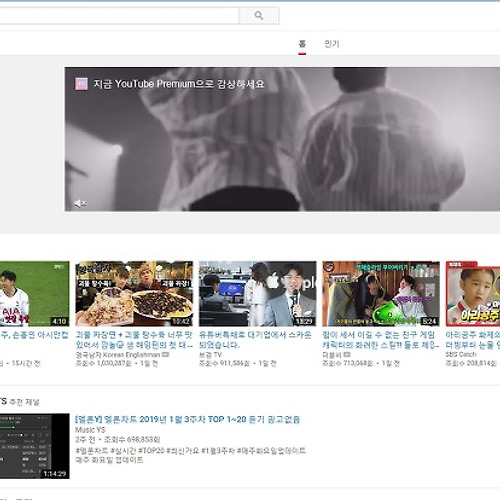Click the 2주 전 조회수 698,853회 text
The image size is (500, 500).
pyautogui.click(x=118, y=439)
